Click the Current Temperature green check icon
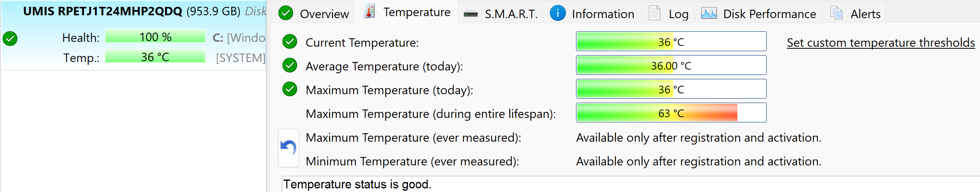This screenshot has height=192, width=980. (x=290, y=41)
